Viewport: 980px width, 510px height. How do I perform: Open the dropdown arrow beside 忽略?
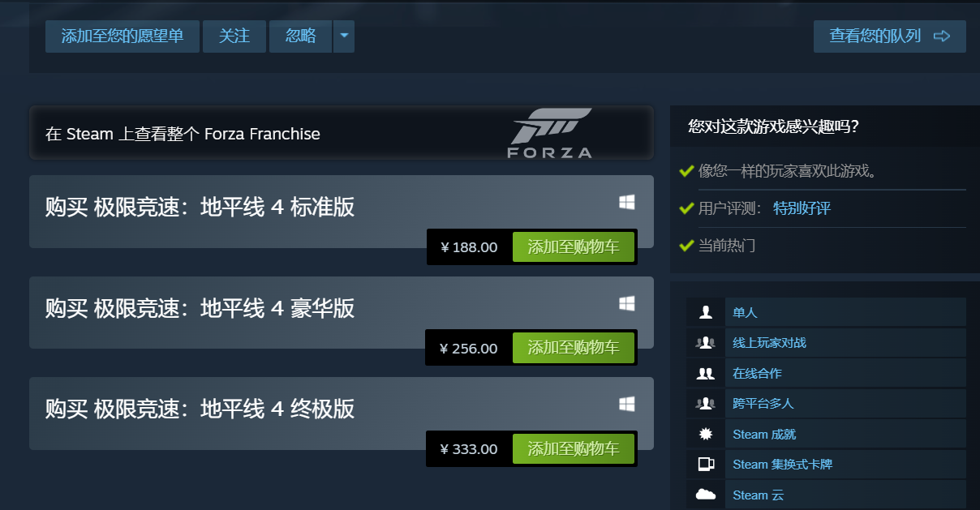344,36
